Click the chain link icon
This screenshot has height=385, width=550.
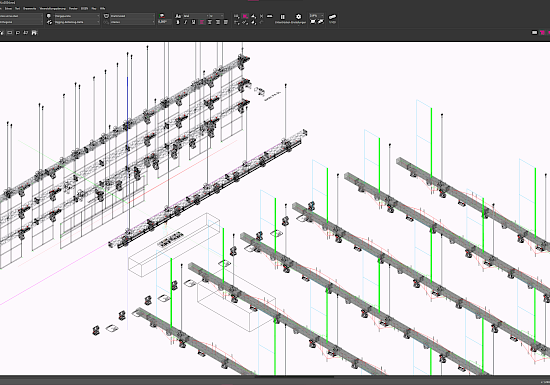(333, 17)
